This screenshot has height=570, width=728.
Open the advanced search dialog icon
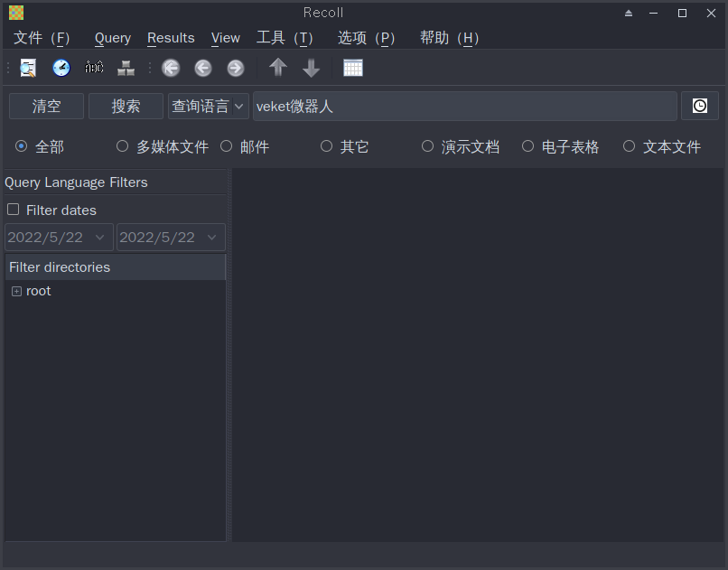click(28, 68)
